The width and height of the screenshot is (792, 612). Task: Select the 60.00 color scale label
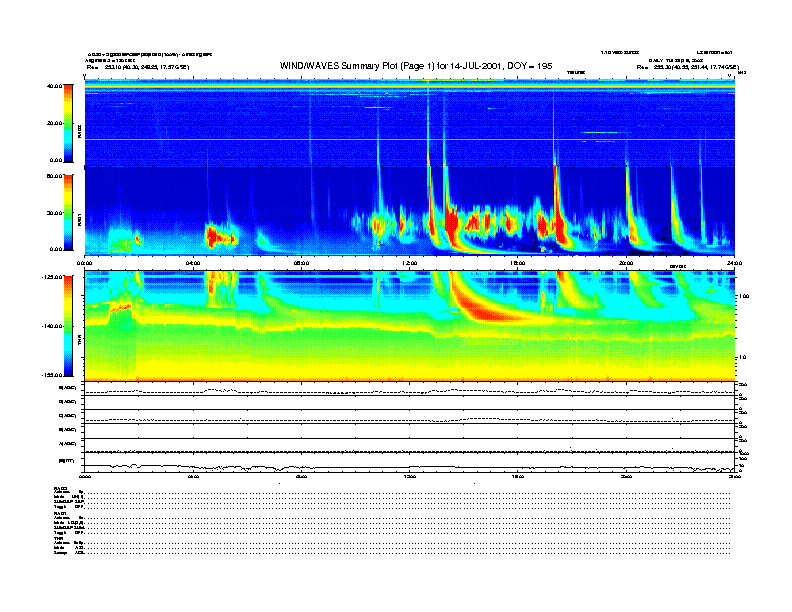click(x=54, y=176)
